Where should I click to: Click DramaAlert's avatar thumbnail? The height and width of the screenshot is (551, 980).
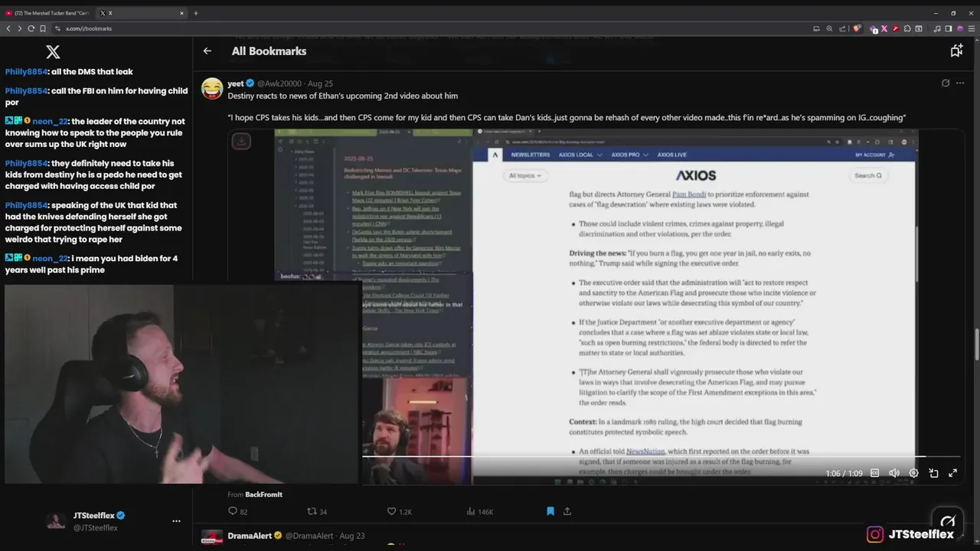pyautogui.click(x=212, y=538)
